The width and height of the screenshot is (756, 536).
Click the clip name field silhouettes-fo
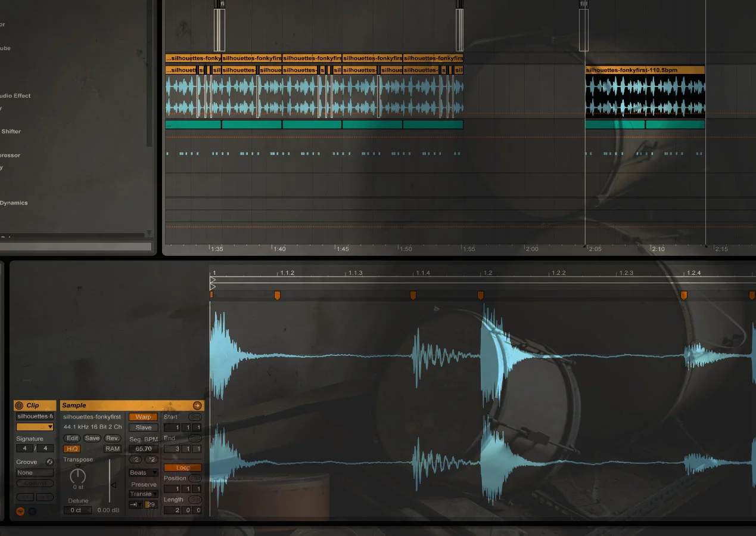[35, 416]
